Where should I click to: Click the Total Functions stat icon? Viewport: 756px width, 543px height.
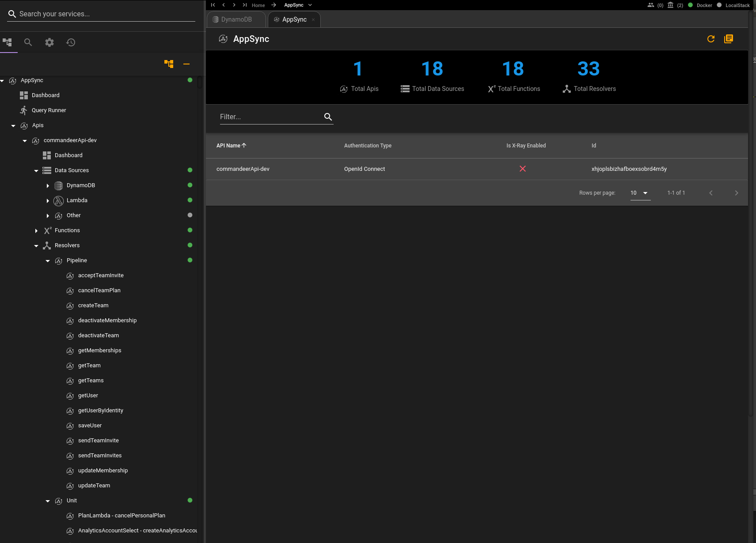click(492, 89)
